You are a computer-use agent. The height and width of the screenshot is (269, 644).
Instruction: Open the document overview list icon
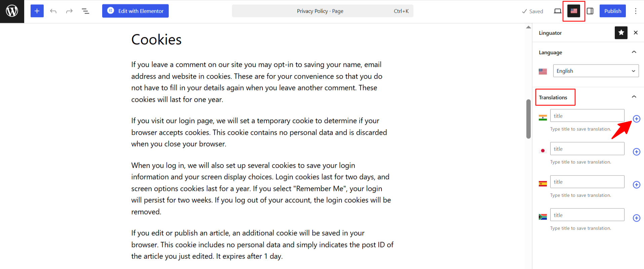pos(85,11)
